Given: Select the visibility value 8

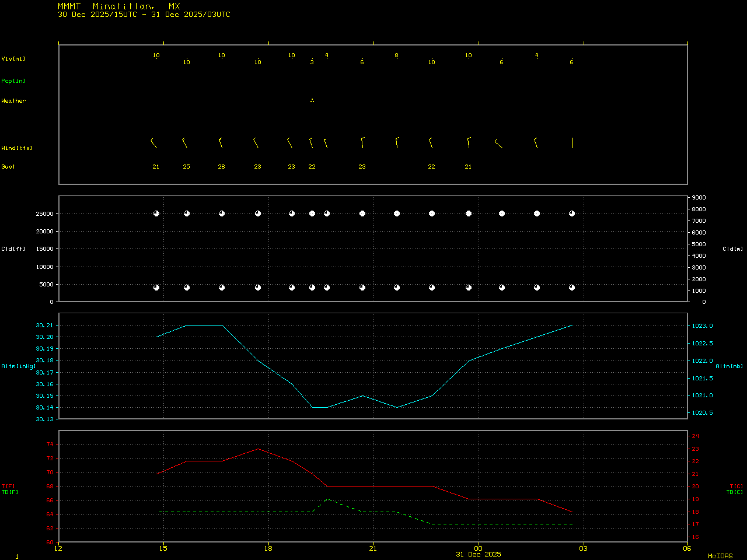Looking at the screenshot, I should [397, 55].
